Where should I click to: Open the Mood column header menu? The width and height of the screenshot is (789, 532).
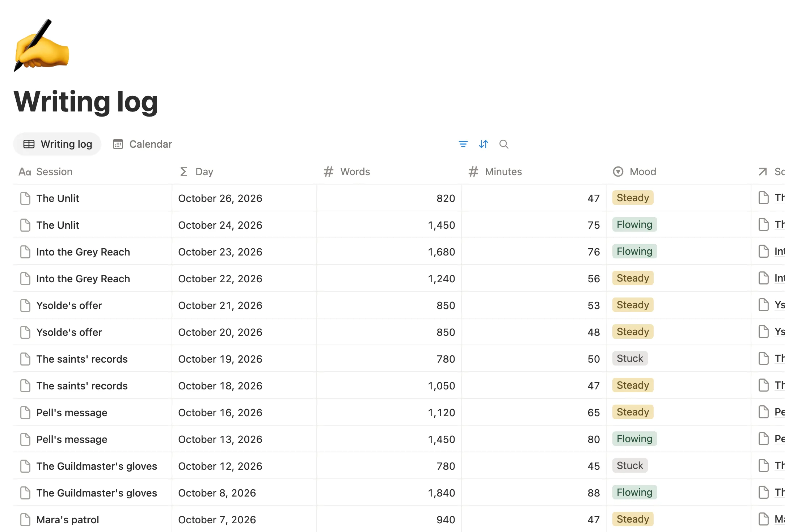coord(679,172)
